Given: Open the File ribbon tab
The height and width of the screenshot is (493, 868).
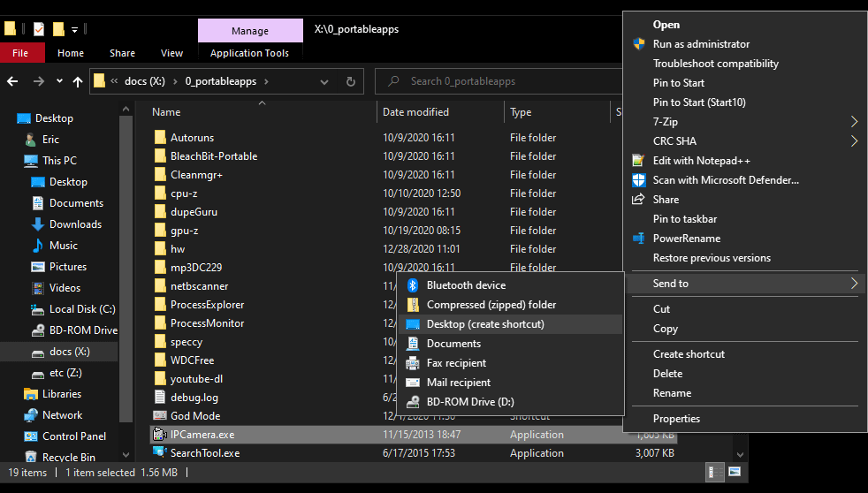Looking at the screenshot, I should click(x=20, y=53).
